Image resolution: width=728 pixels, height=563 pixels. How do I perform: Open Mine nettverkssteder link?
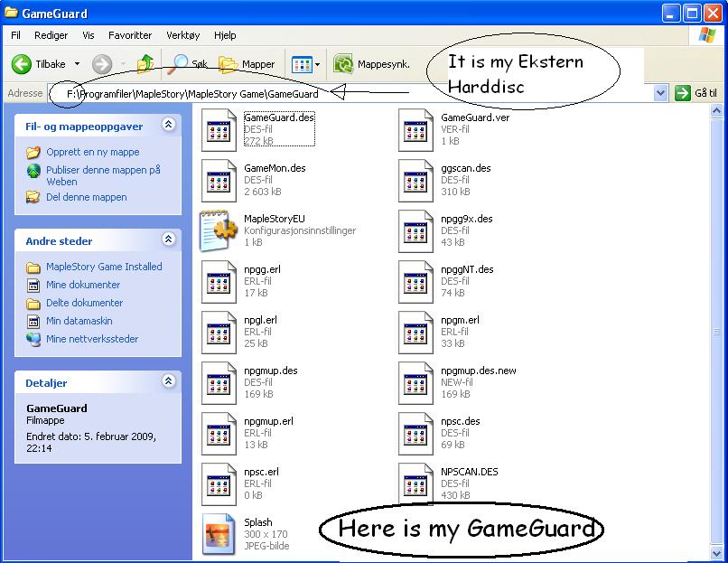coord(92,339)
